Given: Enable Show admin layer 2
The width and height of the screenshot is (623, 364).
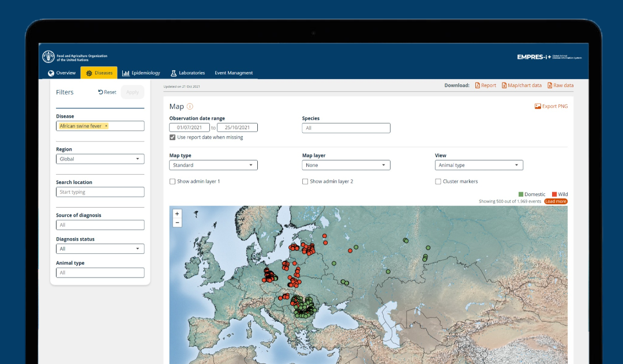Looking at the screenshot, I should 305,182.
